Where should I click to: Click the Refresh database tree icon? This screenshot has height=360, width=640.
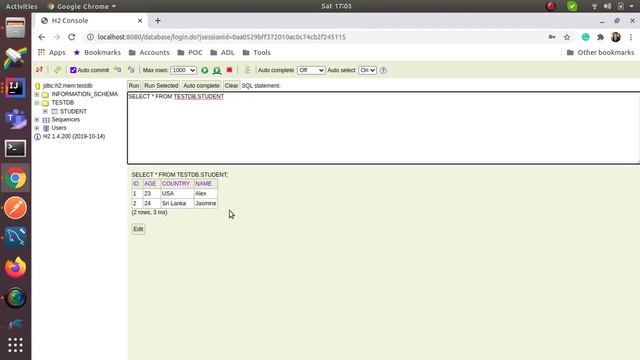pos(57,70)
